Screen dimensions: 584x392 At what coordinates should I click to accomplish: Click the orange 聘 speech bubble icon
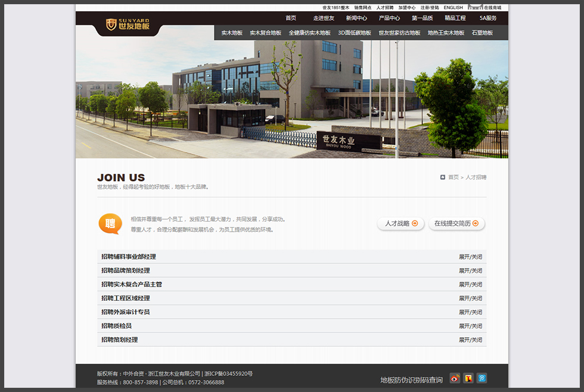point(110,223)
